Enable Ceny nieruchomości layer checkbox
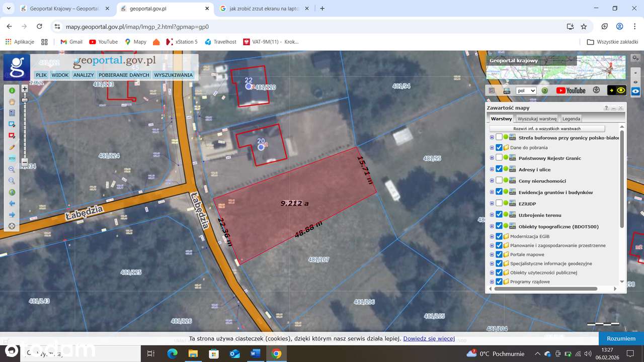This screenshot has height=362, width=644. point(499,180)
